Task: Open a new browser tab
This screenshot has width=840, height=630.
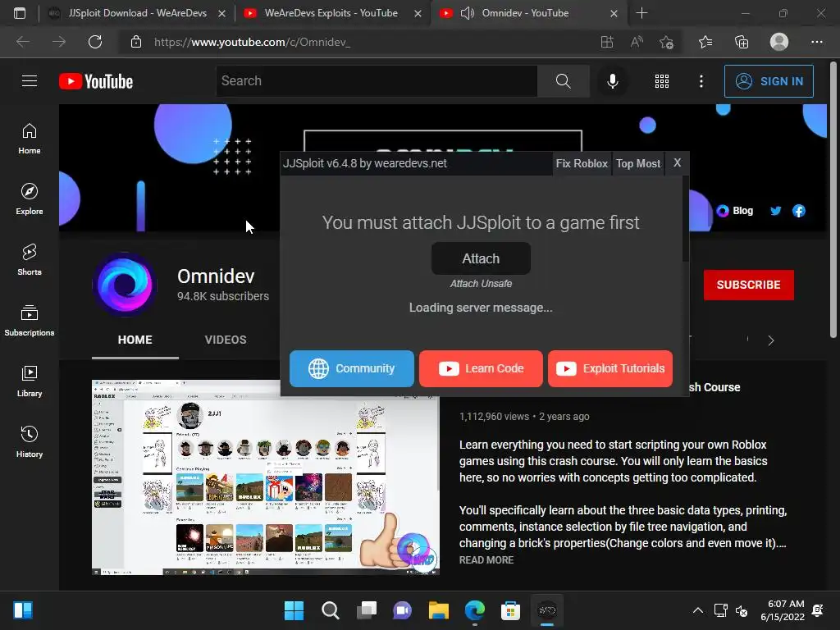Action: pyautogui.click(x=641, y=13)
